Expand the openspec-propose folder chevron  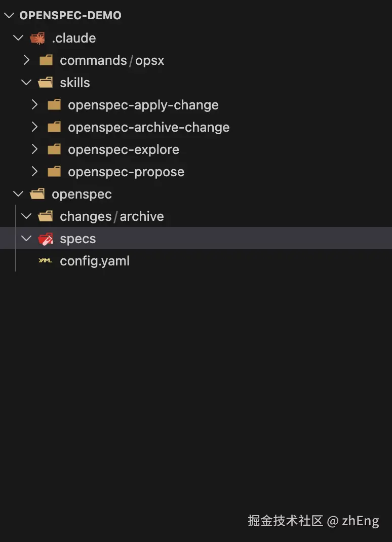(34, 172)
